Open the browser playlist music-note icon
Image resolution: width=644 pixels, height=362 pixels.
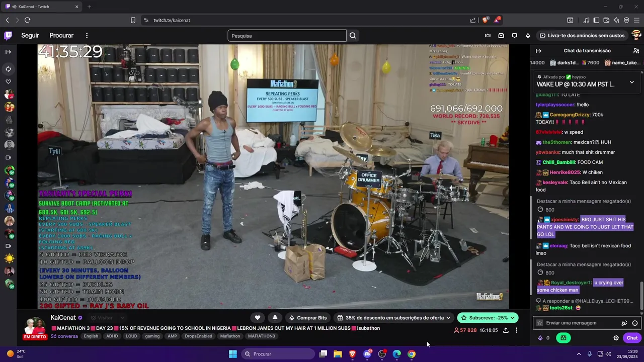click(x=586, y=20)
